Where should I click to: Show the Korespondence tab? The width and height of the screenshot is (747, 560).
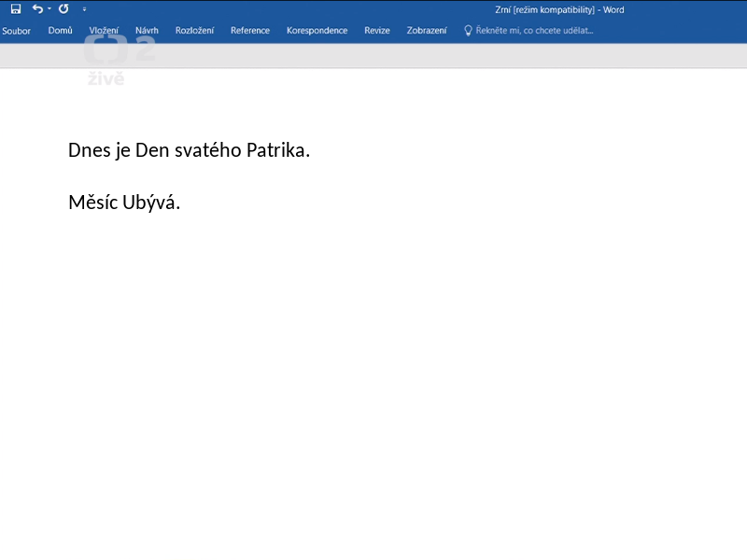point(317,31)
